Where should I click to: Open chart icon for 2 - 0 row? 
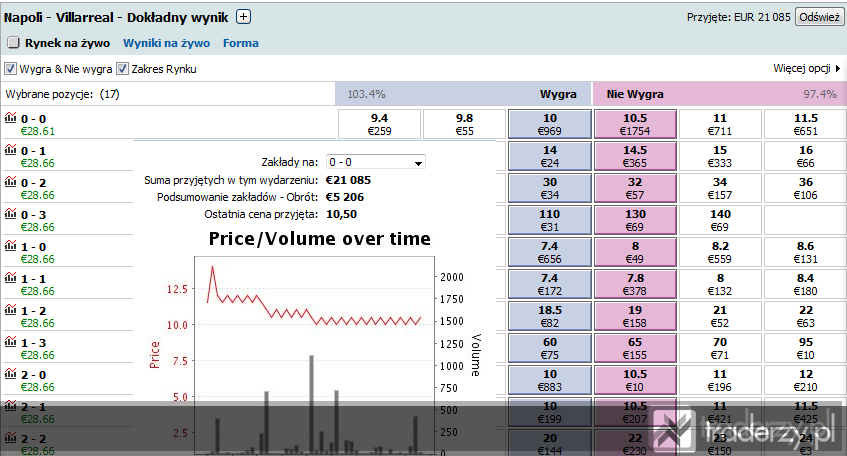click(10, 373)
